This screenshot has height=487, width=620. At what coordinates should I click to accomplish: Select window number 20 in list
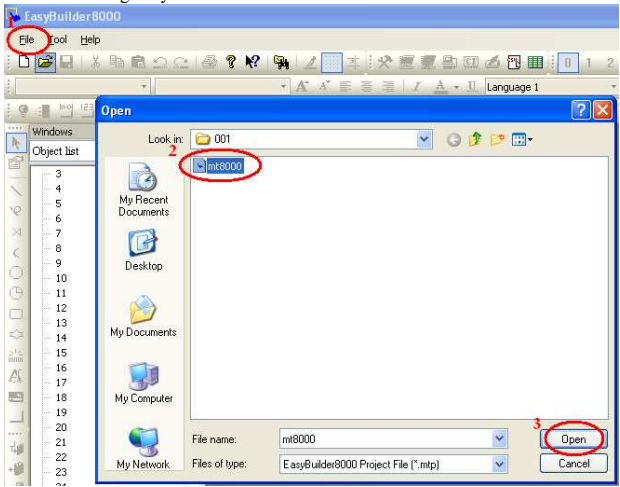(61, 427)
